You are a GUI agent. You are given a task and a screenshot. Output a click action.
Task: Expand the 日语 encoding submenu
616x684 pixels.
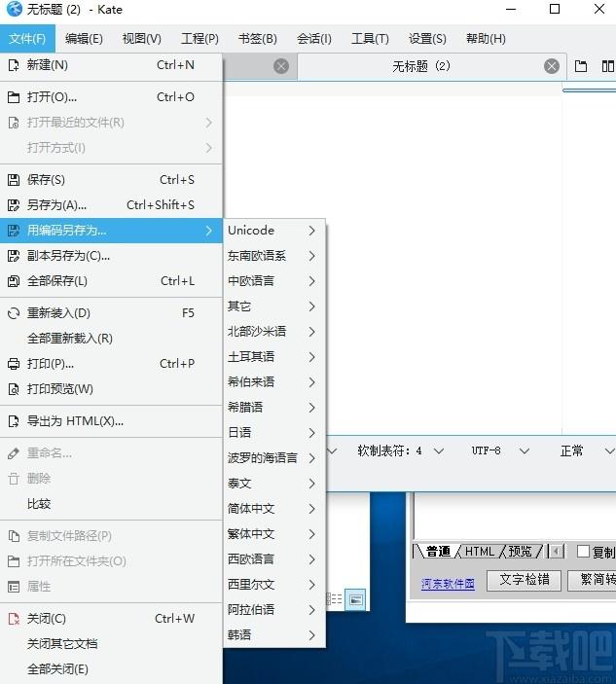point(274,433)
